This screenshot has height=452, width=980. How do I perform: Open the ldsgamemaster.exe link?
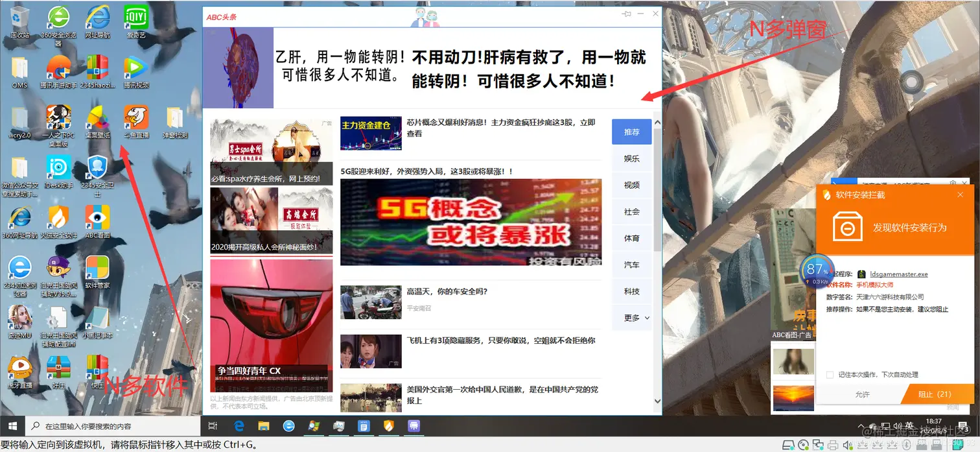899,274
